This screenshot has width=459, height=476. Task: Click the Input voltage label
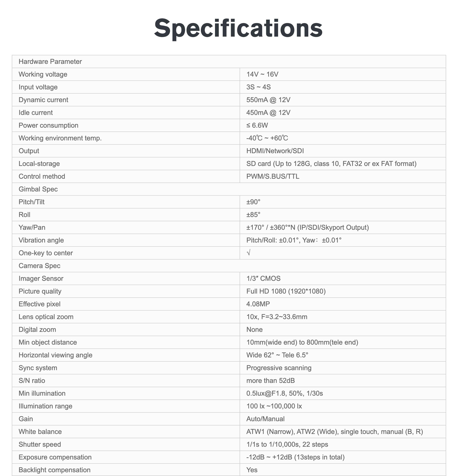pos(38,87)
